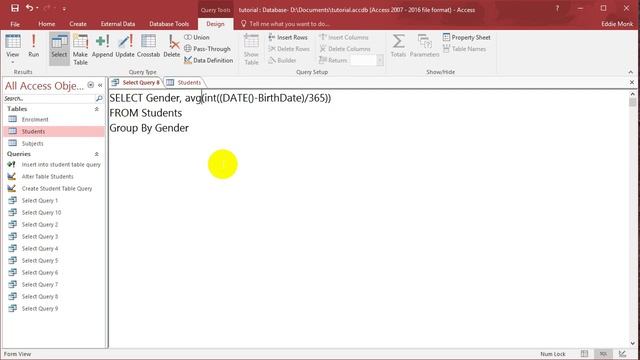Toggle the Totals sigma button
The height and width of the screenshot is (360, 640).
(x=398, y=46)
